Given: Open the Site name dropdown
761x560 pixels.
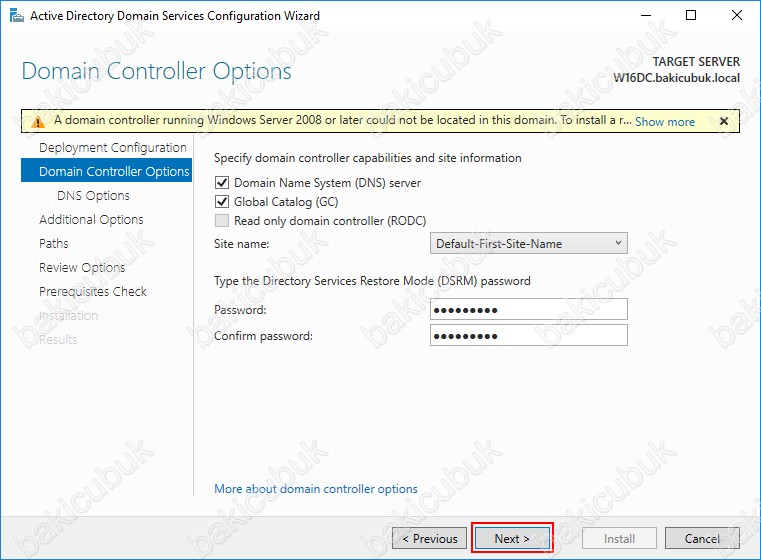Looking at the screenshot, I should coord(529,243).
